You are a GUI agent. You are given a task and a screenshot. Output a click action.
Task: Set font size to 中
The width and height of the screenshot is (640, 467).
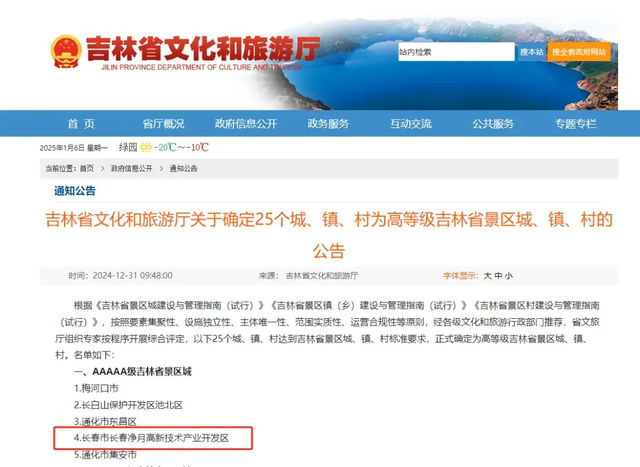498,276
